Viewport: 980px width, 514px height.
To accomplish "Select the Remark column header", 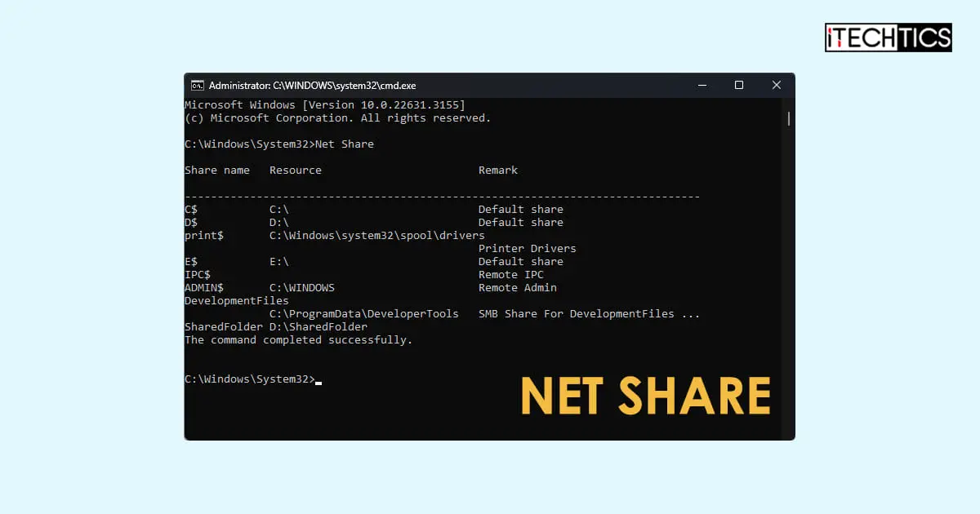I will 497,170.
